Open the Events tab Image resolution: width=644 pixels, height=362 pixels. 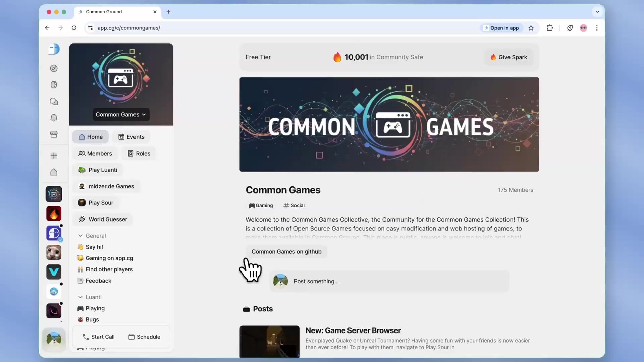[131, 137]
